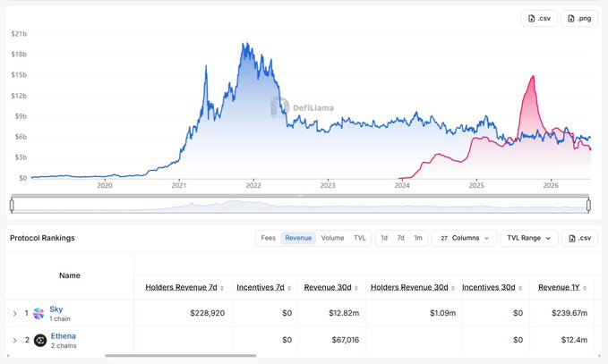
Task: Click the '2 chains' text under Ethena
Action: 64,345
